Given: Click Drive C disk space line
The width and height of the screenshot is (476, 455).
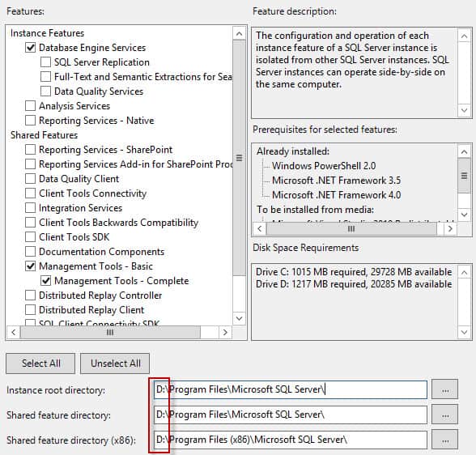Looking at the screenshot, I should coord(354,272).
